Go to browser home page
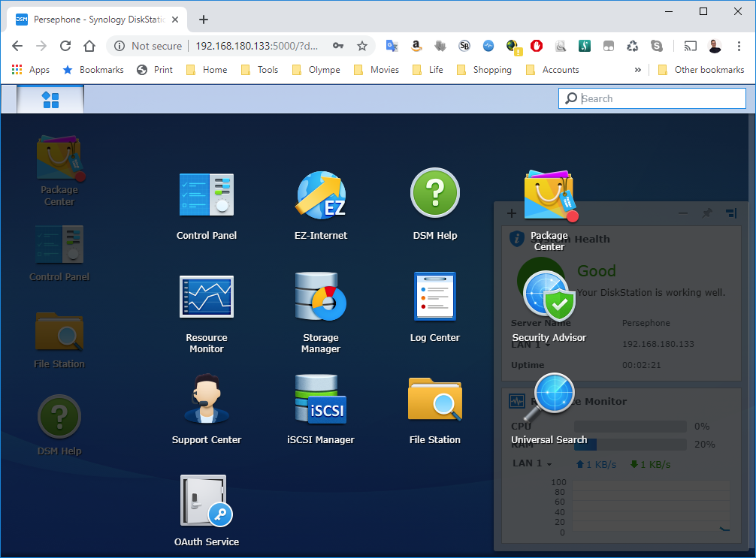This screenshot has height=558, width=756. (89, 46)
